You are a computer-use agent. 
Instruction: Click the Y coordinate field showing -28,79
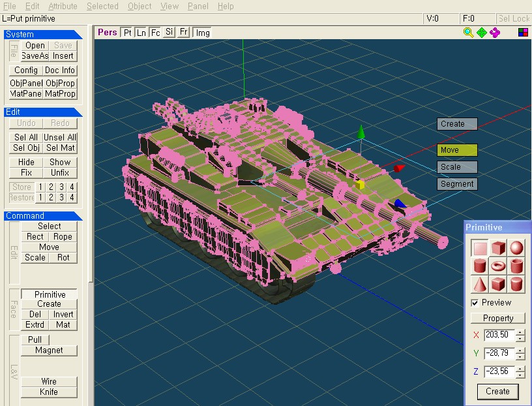499,353
